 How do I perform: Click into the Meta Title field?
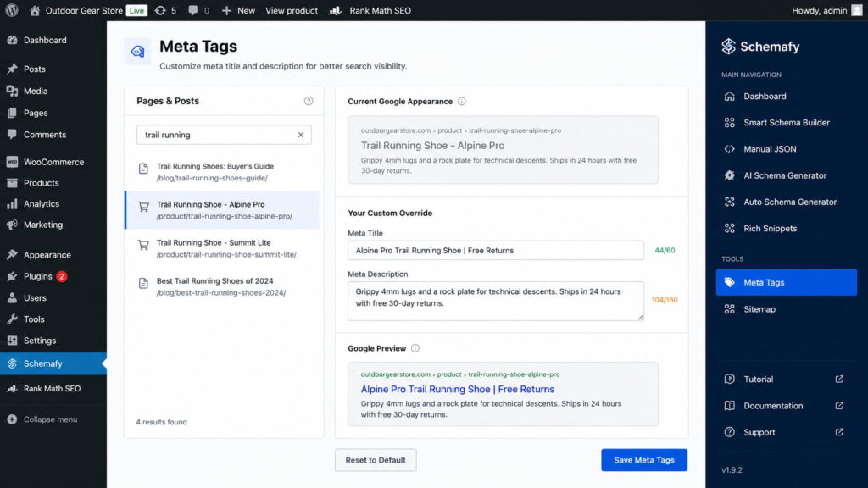tap(495, 250)
